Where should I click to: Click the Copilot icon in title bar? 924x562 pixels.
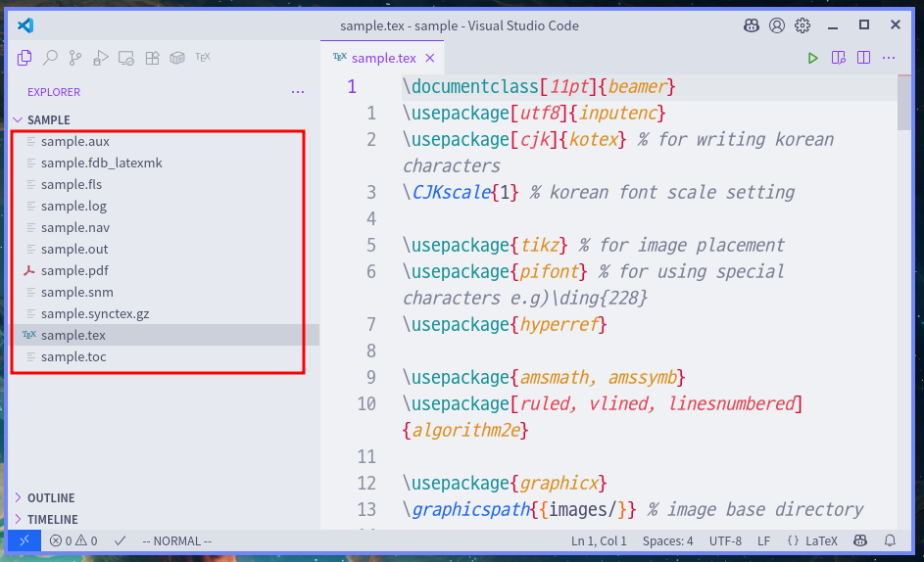pos(751,25)
